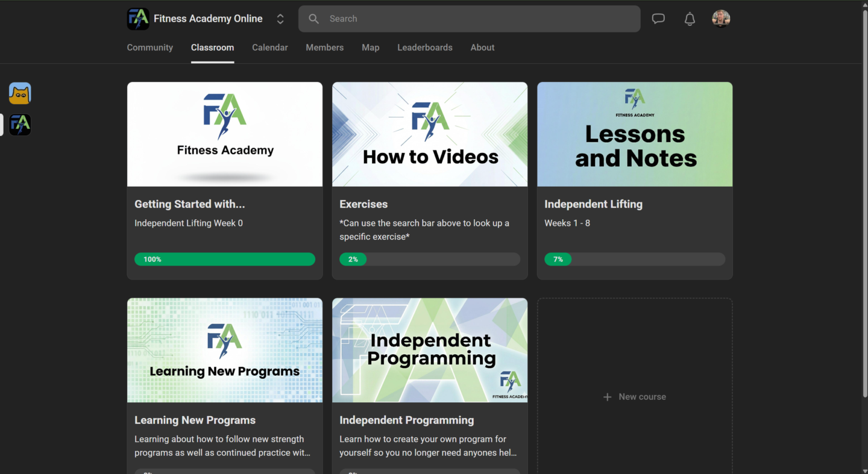Click the Getting Started with... course title
Viewport: 868px width, 474px height.
pos(190,204)
